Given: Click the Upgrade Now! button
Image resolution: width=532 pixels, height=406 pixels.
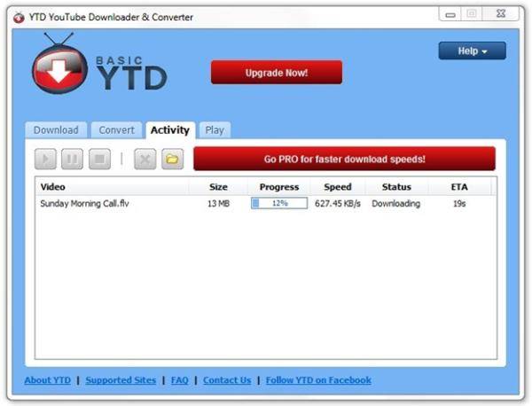Looking at the screenshot, I should pos(277,72).
